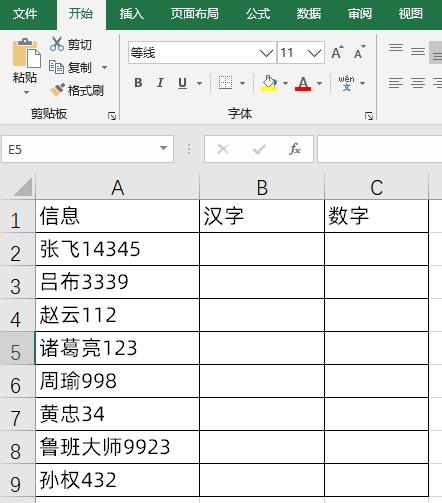
Task: Open the 等线 font name dropdown
Action: 266,53
